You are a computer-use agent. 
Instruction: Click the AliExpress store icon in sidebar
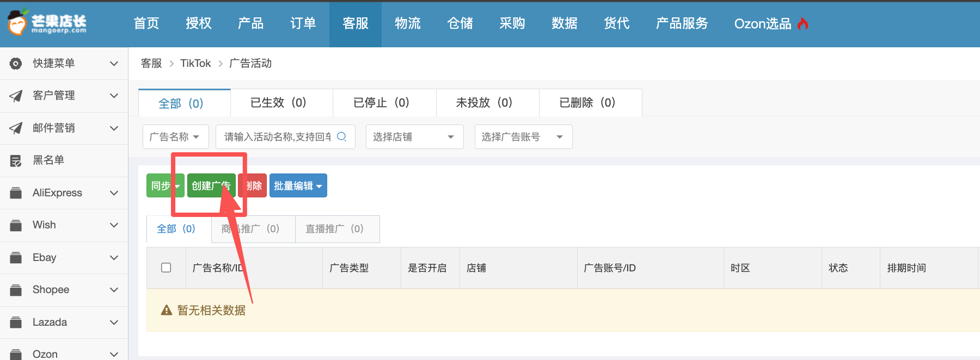tap(16, 193)
